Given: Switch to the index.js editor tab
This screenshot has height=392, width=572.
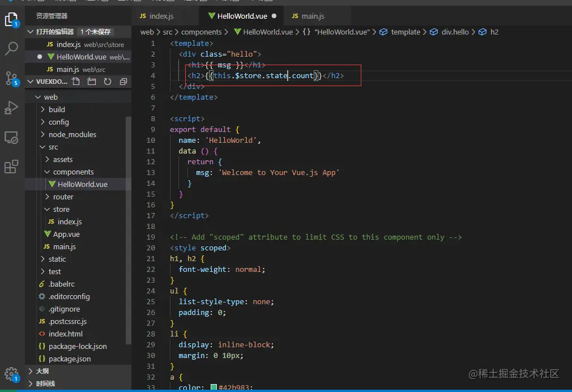Looking at the screenshot, I should point(165,16).
